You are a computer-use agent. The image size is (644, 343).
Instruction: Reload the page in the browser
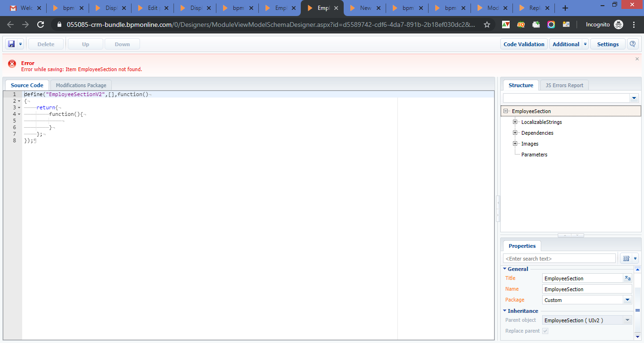click(41, 24)
